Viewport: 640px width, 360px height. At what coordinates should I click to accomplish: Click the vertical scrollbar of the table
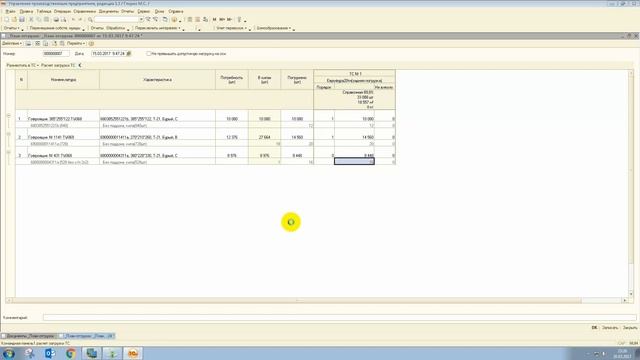click(631, 184)
